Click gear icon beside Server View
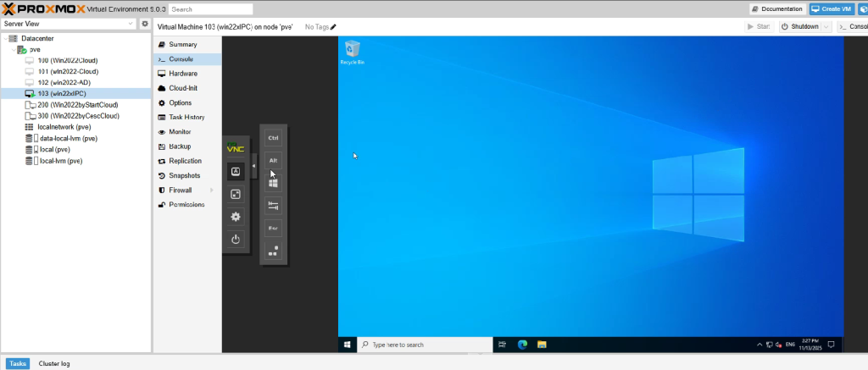868x370 pixels. pyautogui.click(x=145, y=24)
